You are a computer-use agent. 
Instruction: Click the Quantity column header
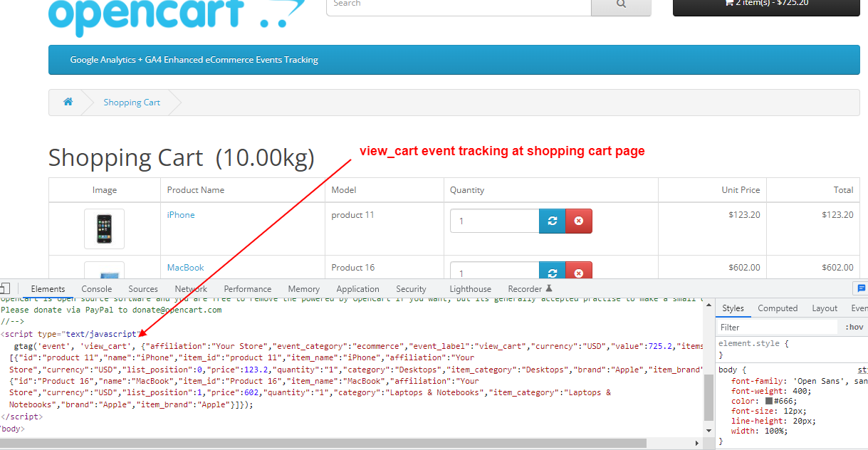(x=467, y=190)
